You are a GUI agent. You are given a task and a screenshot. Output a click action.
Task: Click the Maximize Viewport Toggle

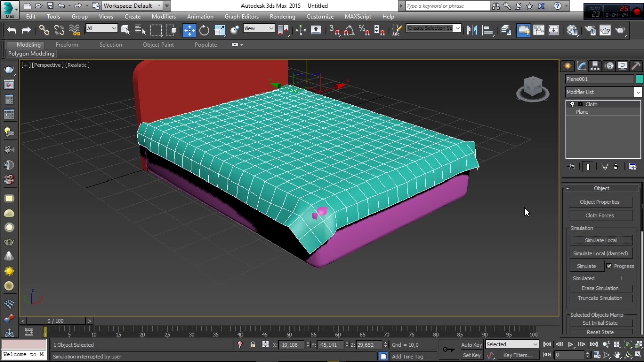(638, 355)
